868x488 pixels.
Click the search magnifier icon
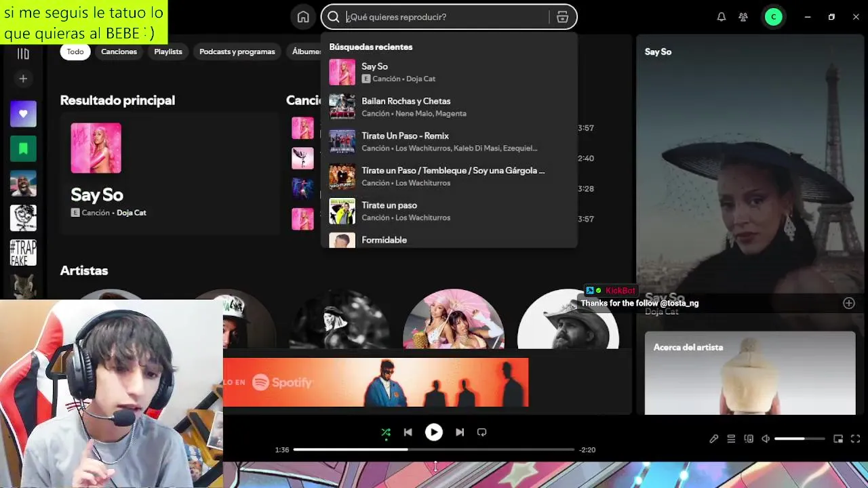(333, 17)
